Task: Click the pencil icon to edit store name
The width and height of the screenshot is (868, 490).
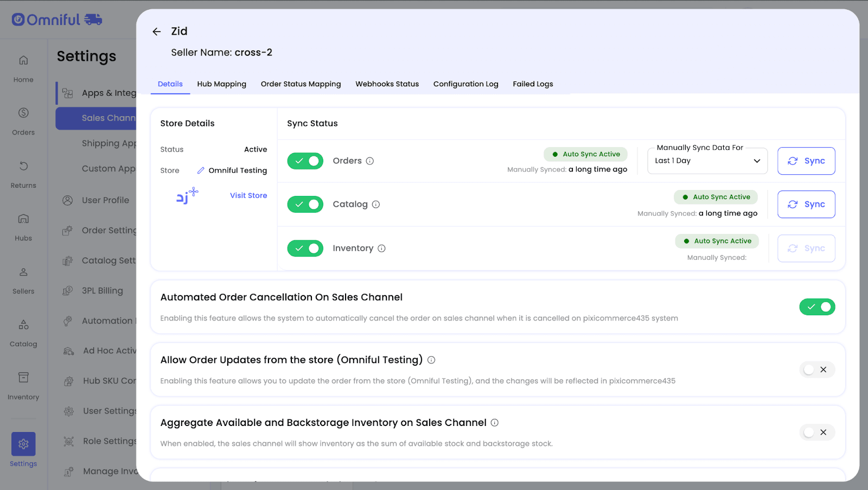Action: tap(201, 170)
